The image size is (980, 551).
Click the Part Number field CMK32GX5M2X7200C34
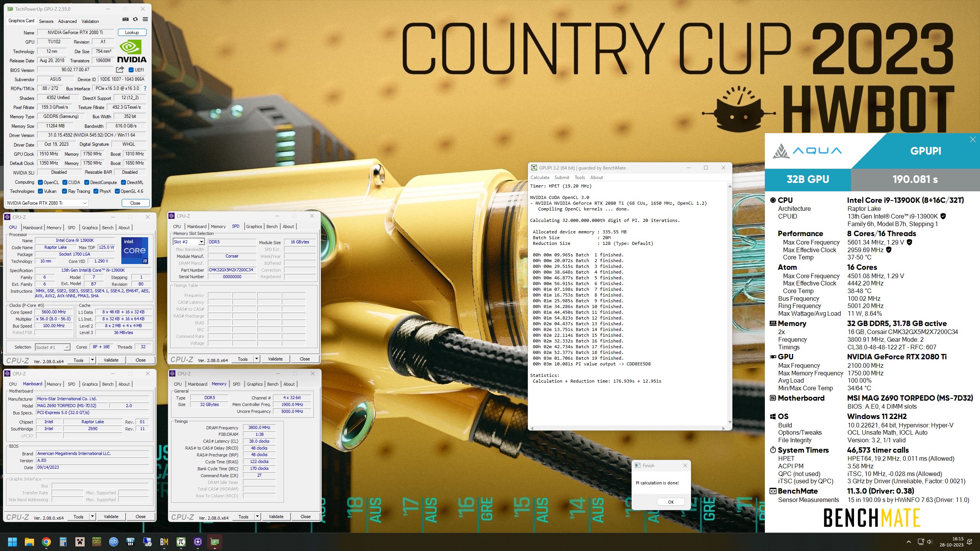(x=232, y=270)
